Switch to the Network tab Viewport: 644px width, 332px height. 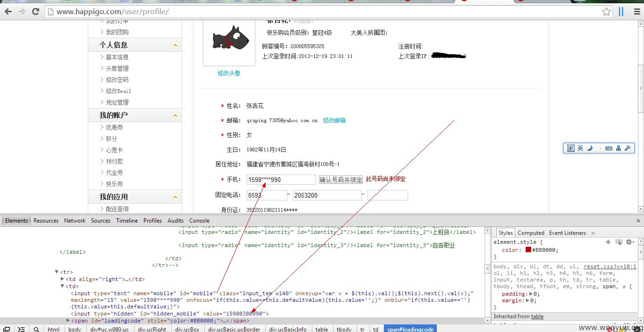[75, 221]
